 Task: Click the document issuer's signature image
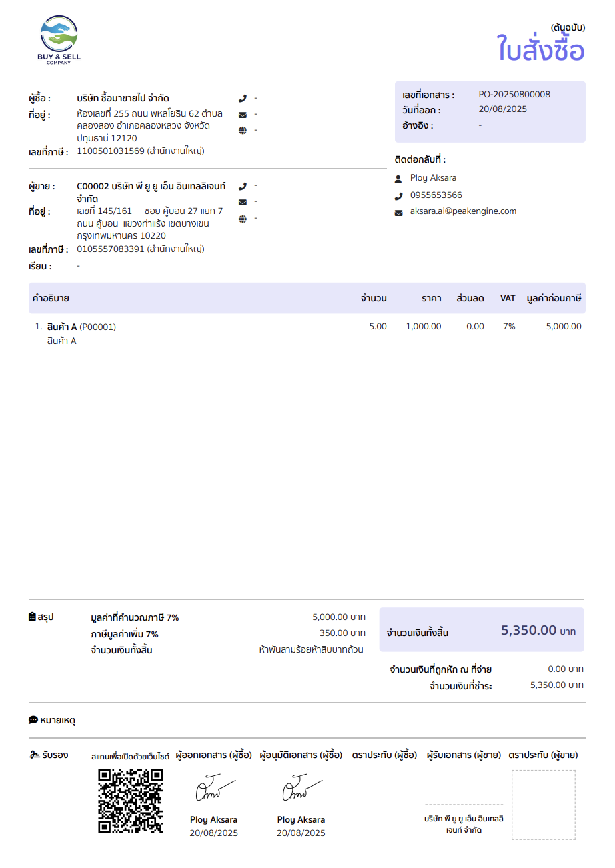[214, 788]
